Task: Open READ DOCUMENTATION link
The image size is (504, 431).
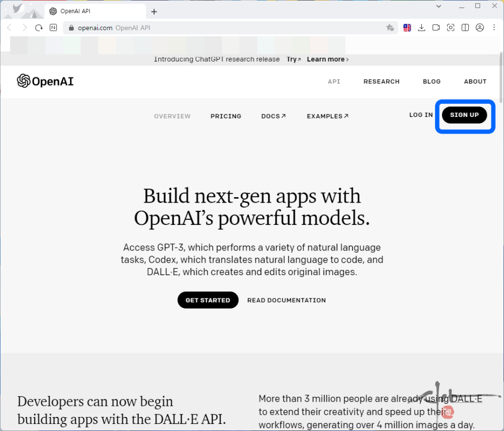Action: tap(286, 300)
